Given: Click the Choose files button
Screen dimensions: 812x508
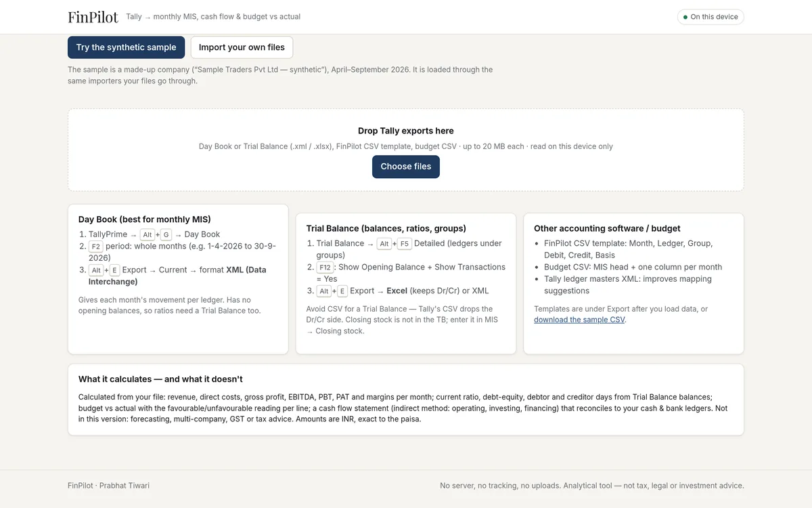Looking at the screenshot, I should pos(406,167).
